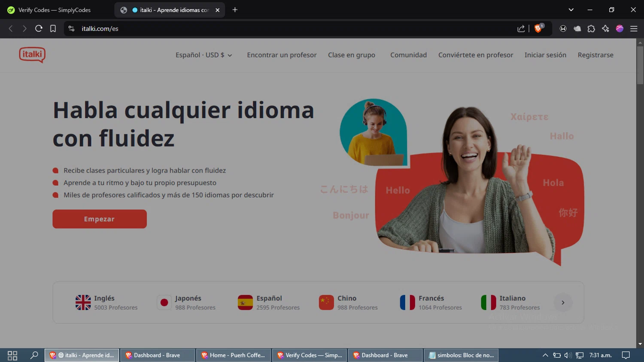Click the 7:31 a.m. clock

(x=600, y=355)
